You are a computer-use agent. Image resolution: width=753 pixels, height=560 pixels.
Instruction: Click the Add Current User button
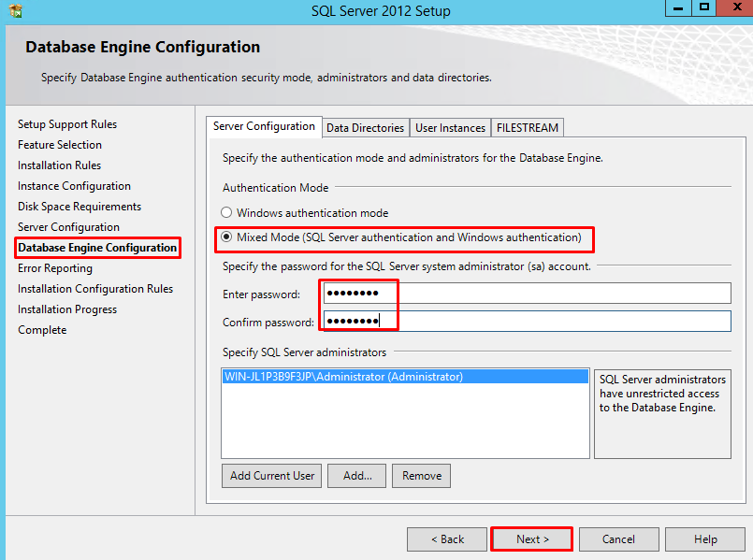pyautogui.click(x=272, y=476)
